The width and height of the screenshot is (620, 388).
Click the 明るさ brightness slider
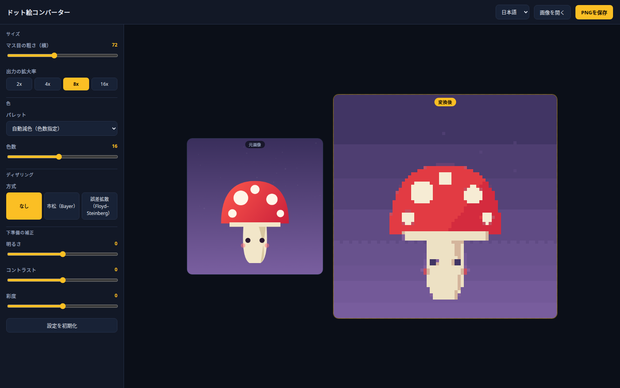62,254
